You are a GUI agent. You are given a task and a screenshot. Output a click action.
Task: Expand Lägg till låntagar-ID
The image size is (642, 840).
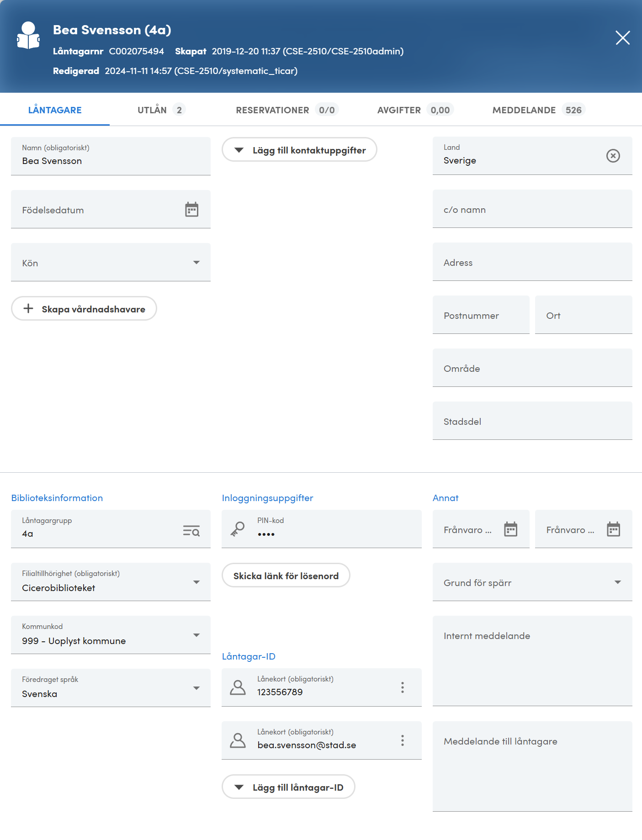point(288,787)
